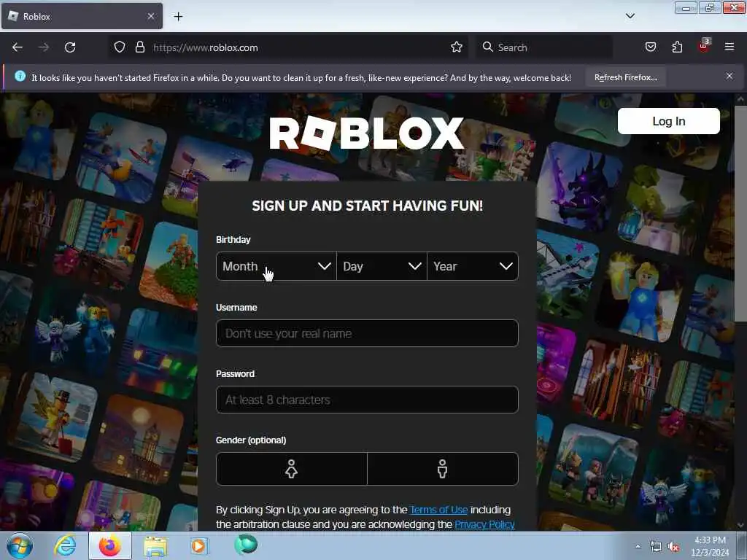Open the birthday Month dropdown
The height and width of the screenshot is (560, 747).
tap(276, 266)
